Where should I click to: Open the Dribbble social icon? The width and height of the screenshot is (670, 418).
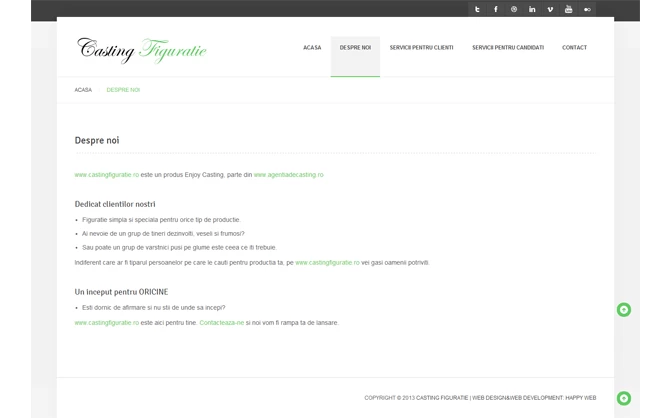pos(514,9)
